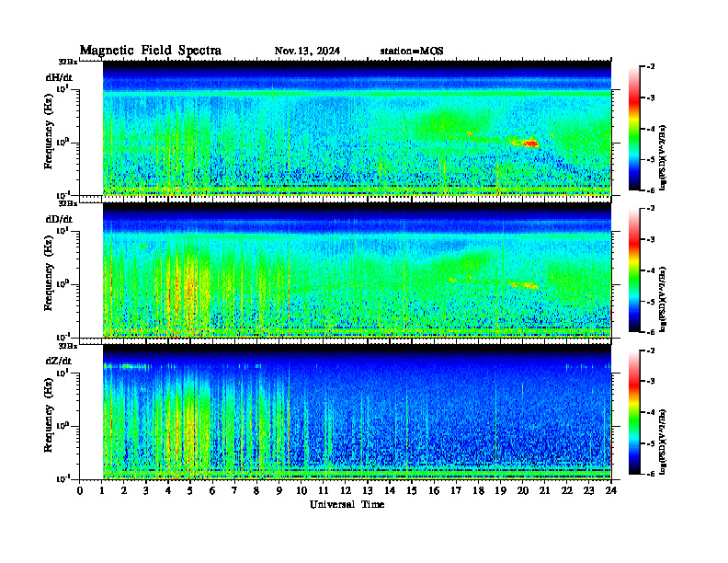This screenshot has width=728, height=563.
Task: Click the '-2' tick on the dH/dt color bar
Action: (651, 67)
